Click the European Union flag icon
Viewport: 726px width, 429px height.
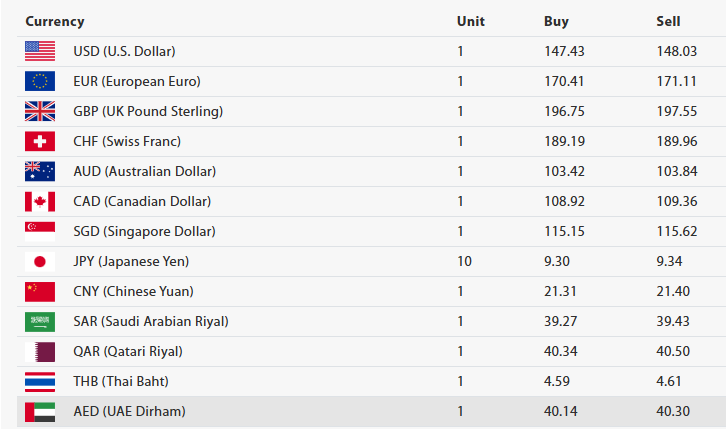click(40, 81)
